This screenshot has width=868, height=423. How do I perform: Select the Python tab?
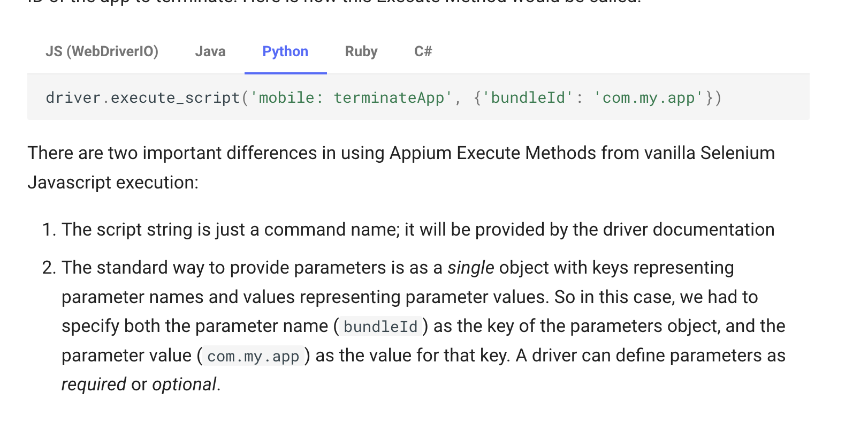(x=285, y=51)
